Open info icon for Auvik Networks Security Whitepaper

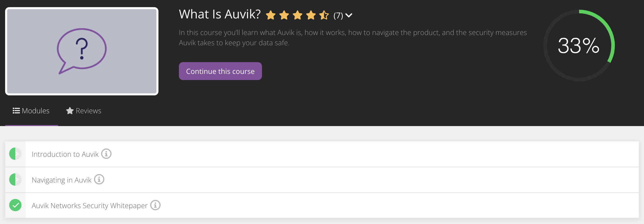[155, 205]
